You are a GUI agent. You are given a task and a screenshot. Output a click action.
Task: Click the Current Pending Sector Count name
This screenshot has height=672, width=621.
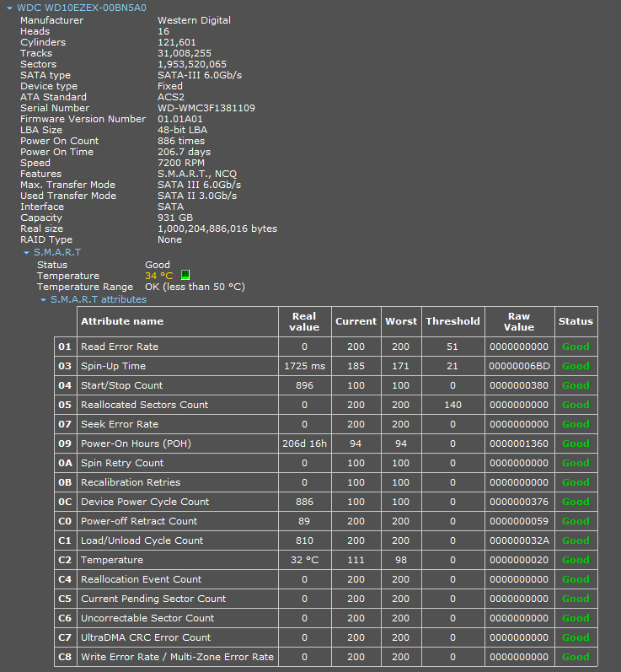point(153,599)
